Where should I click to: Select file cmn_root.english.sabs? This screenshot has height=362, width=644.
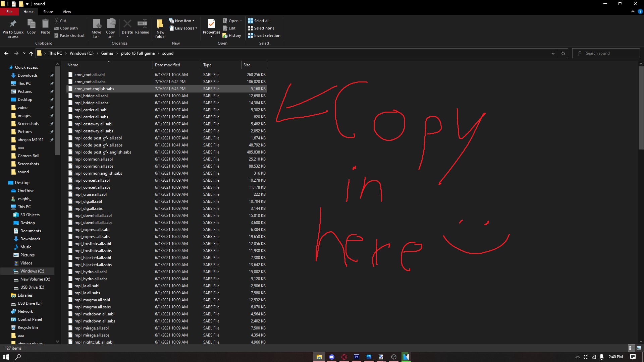point(167,89)
